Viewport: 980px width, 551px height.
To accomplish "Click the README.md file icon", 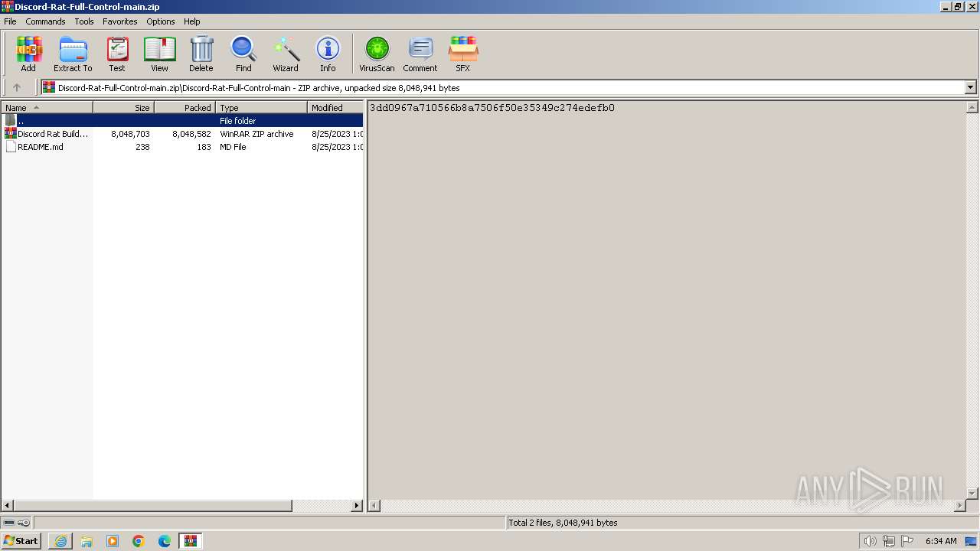I will click(x=11, y=146).
